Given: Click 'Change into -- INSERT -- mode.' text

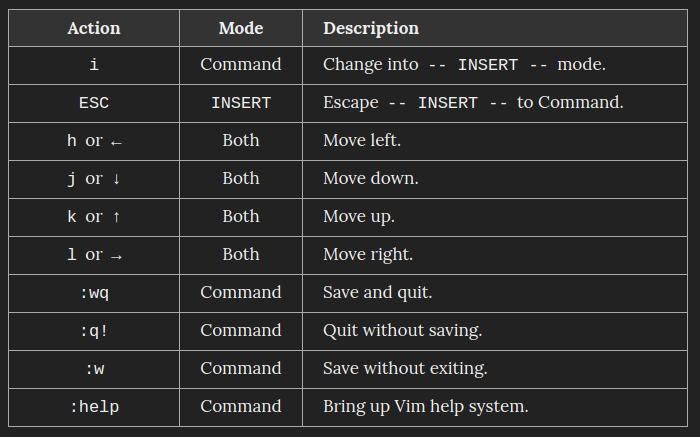Looking at the screenshot, I should click(464, 65).
